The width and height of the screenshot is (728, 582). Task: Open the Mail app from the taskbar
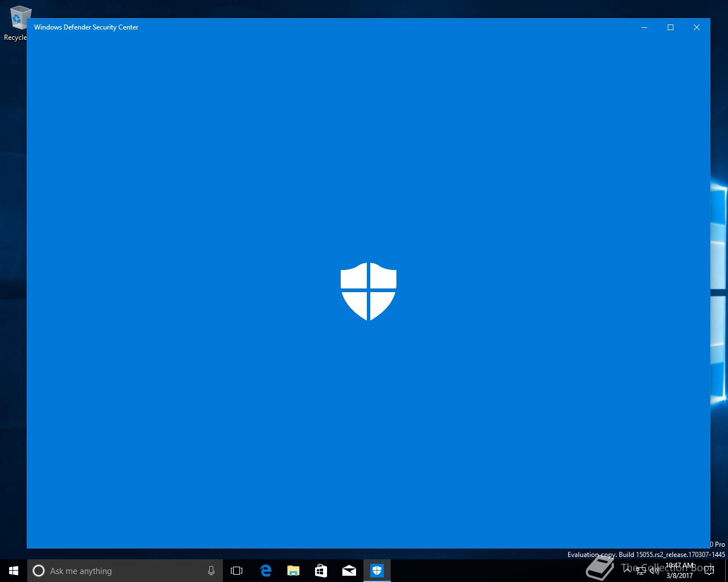coord(349,571)
